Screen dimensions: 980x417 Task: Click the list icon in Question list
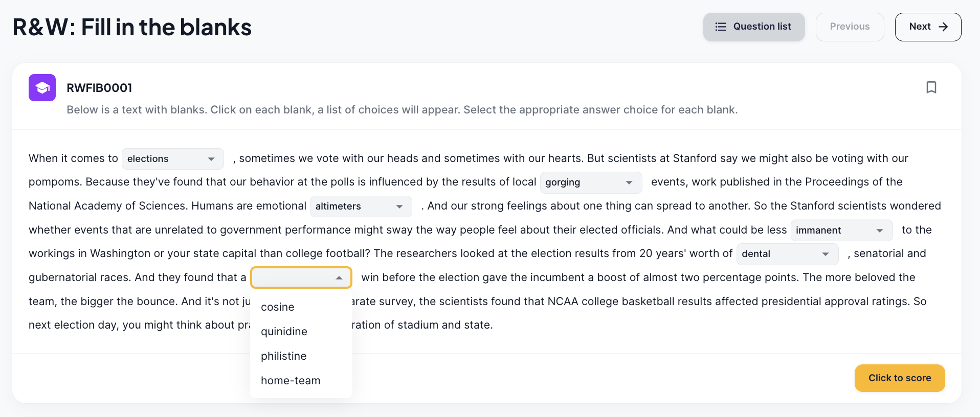[x=720, y=27]
